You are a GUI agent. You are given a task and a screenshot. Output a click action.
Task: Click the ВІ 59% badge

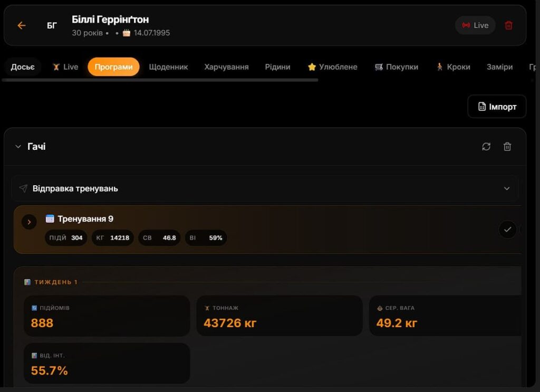coord(206,238)
